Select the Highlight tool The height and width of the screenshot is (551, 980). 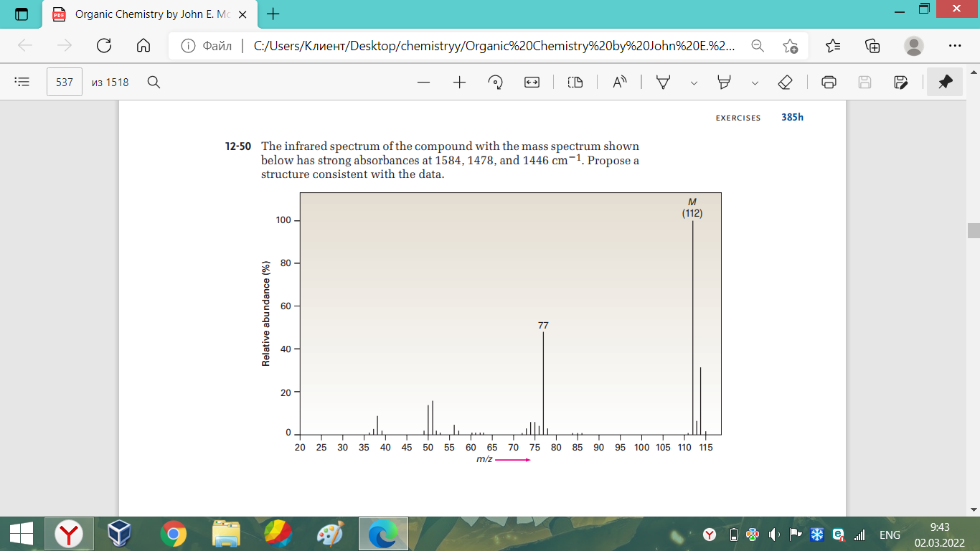pos(724,82)
